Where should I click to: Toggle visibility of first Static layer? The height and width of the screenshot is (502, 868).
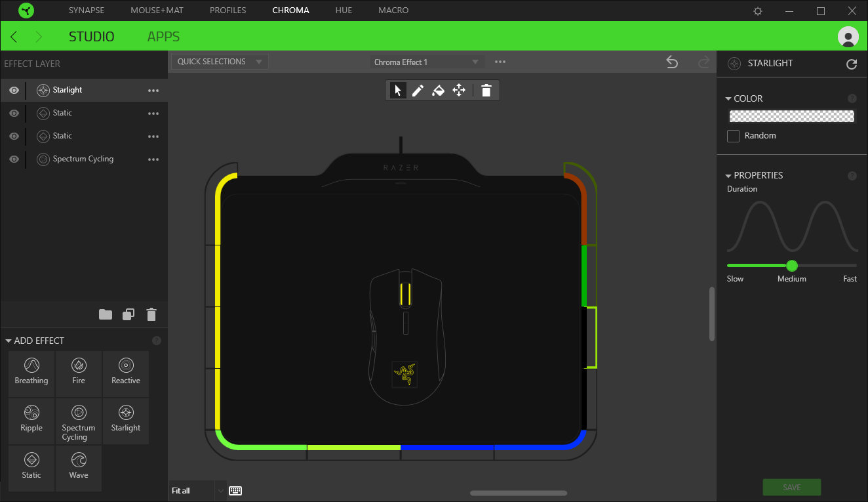click(14, 114)
